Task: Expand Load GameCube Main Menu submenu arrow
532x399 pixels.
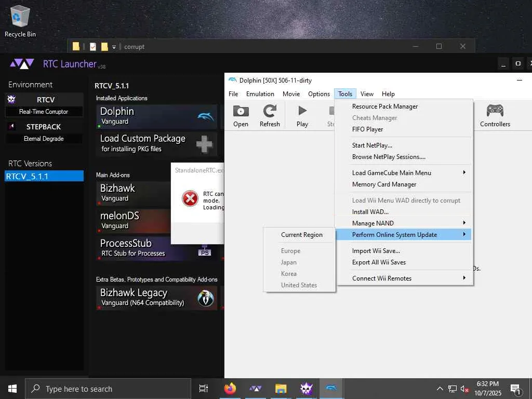Action: click(464, 172)
